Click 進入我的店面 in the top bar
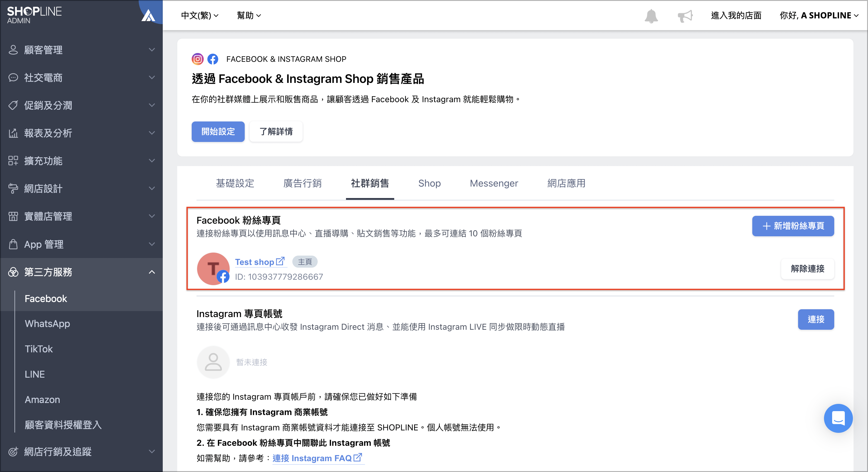The image size is (868, 472). coord(736,15)
